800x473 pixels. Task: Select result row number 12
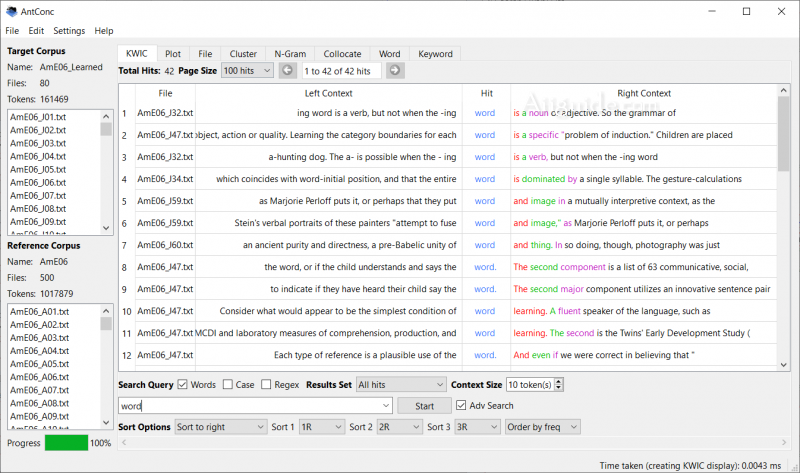127,355
